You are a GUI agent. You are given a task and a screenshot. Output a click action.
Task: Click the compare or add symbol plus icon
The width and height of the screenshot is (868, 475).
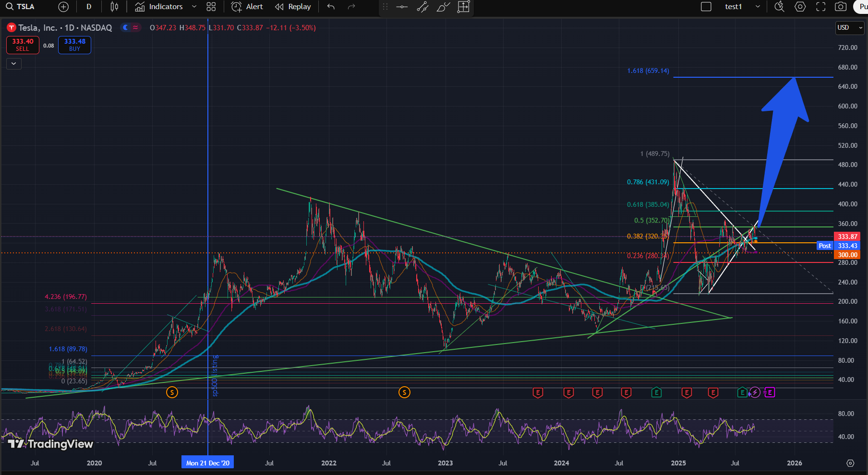click(x=63, y=7)
